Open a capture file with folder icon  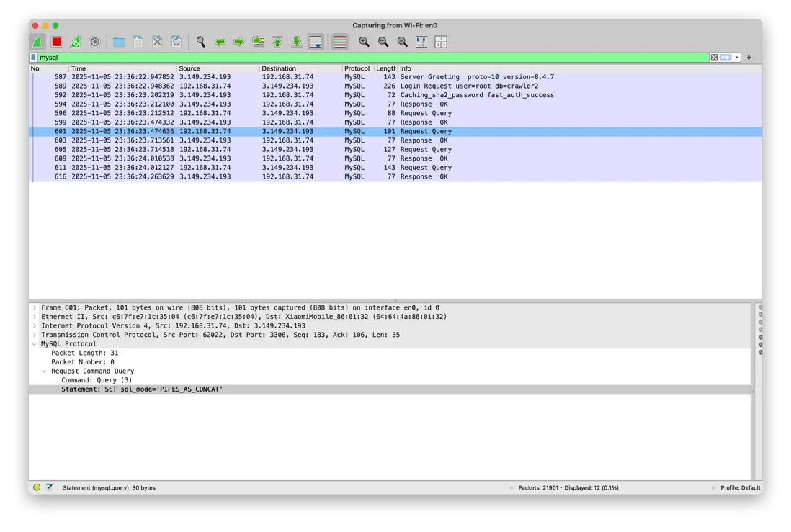click(x=119, y=42)
